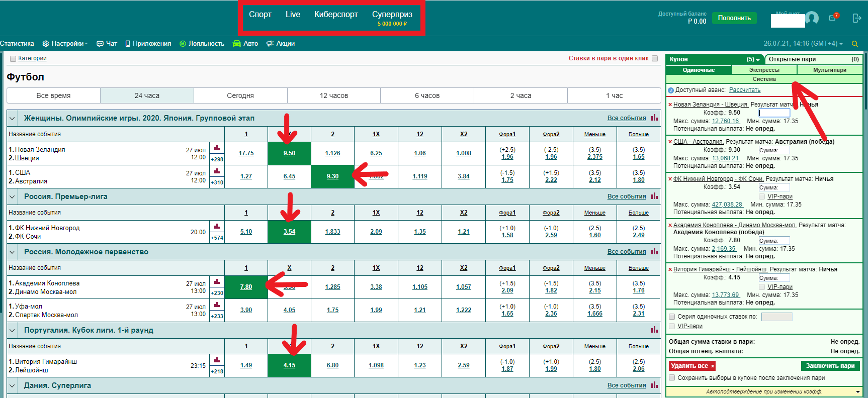Check Сохранить выборы в купоне option
This screenshot has height=398, width=868.
click(672, 378)
